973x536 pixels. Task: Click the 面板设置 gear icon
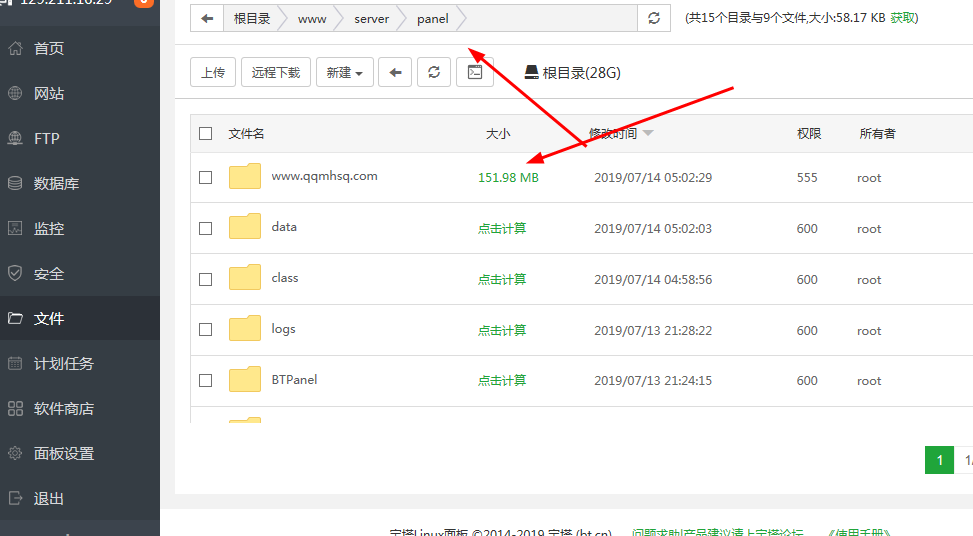pos(15,453)
